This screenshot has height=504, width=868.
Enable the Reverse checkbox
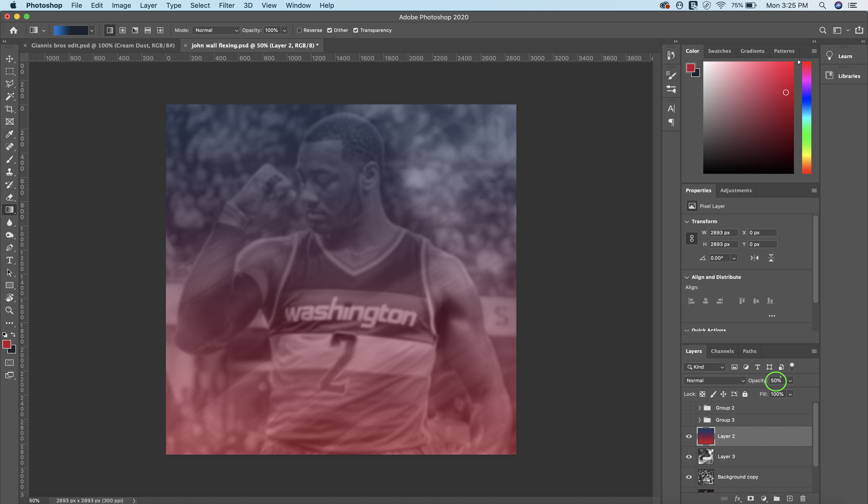(299, 30)
